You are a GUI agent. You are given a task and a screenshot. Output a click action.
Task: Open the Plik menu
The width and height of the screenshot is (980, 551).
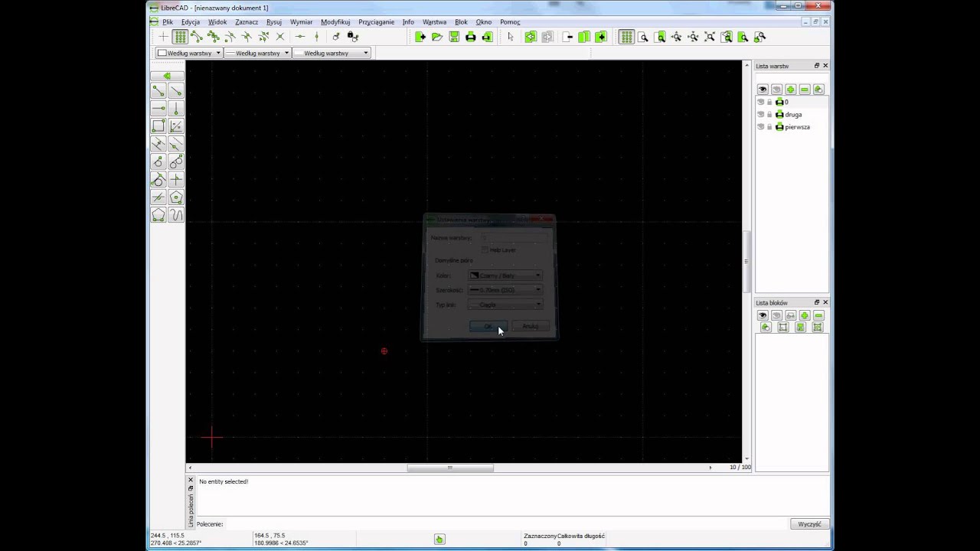click(168, 22)
